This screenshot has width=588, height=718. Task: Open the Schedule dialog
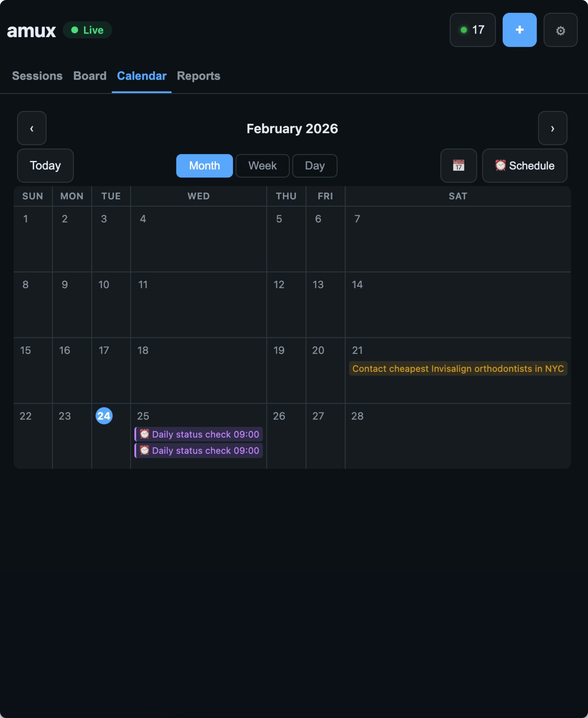524,166
